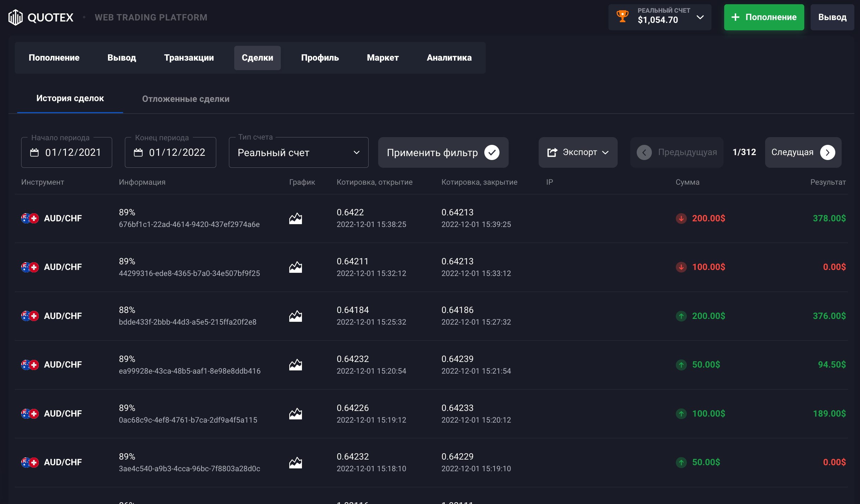Click checkmark icon on Применить фильтр
Viewport: 860px width, 504px height.
pyautogui.click(x=492, y=153)
